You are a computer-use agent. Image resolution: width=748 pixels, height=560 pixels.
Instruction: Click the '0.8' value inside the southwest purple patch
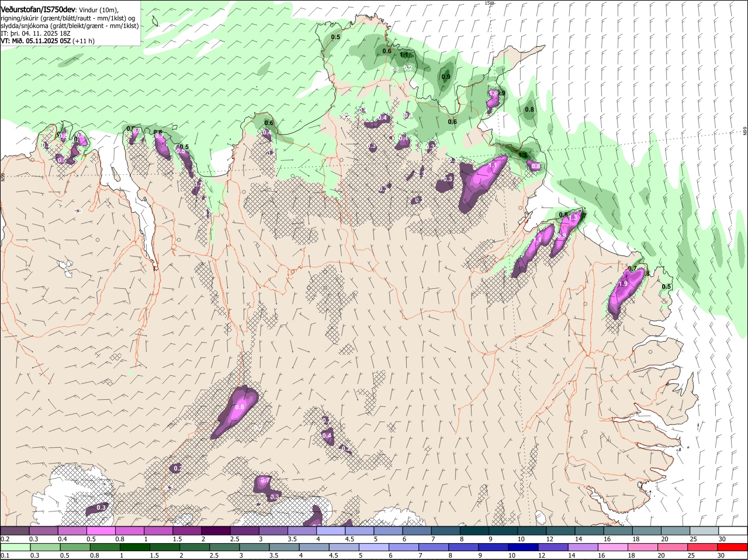click(x=240, y=407)
